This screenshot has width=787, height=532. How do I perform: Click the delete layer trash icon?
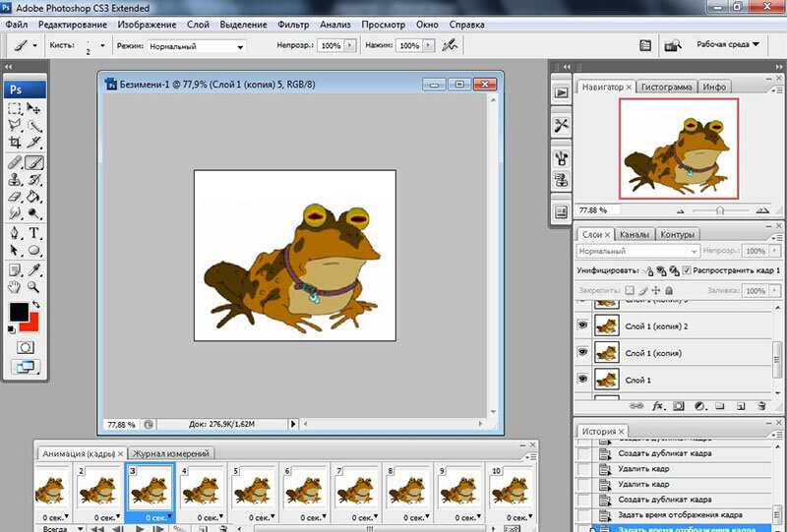761,406
